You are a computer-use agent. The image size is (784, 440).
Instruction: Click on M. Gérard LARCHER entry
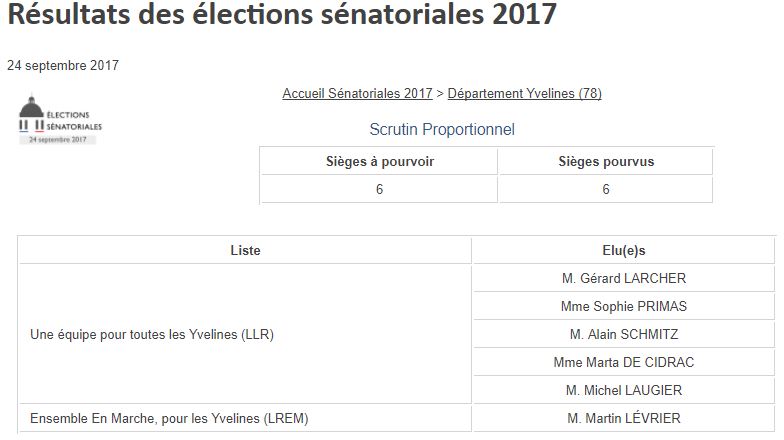(x=625, y=279)
